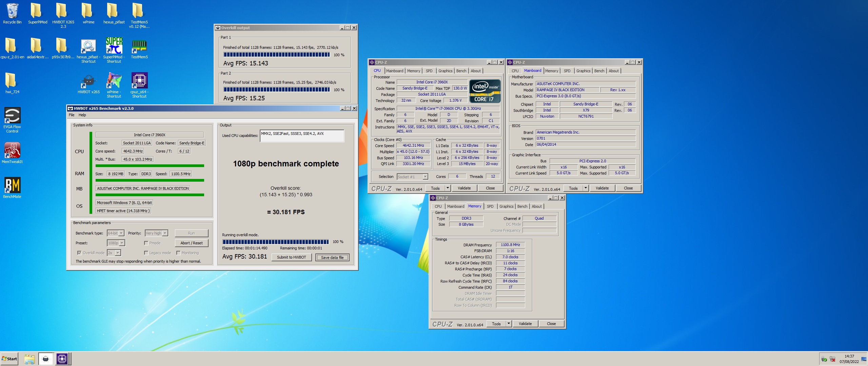868x366 pixels.
Task: Click Submit to HWBOT button
Action: point(291,257)
